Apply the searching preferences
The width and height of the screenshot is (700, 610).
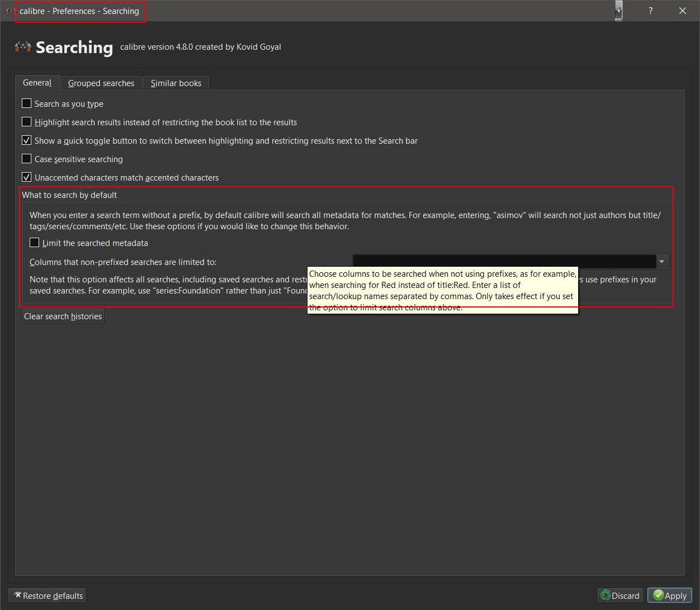[670, 595]
